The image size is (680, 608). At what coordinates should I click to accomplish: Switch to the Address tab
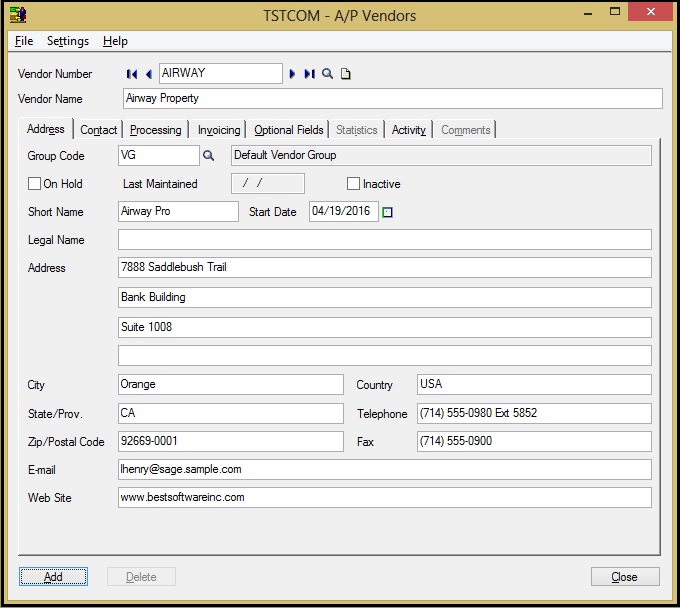click(46, 129)
